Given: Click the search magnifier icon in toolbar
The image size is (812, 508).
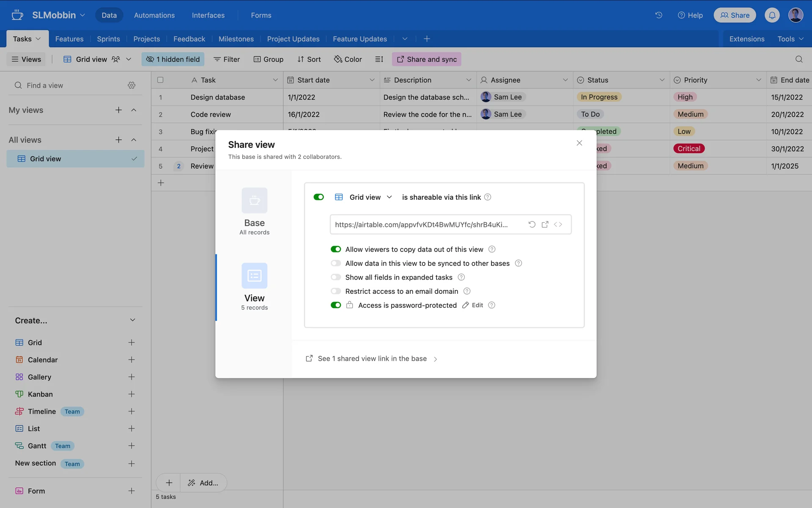Looking at the screenshot, I should (x=798, y=59).
